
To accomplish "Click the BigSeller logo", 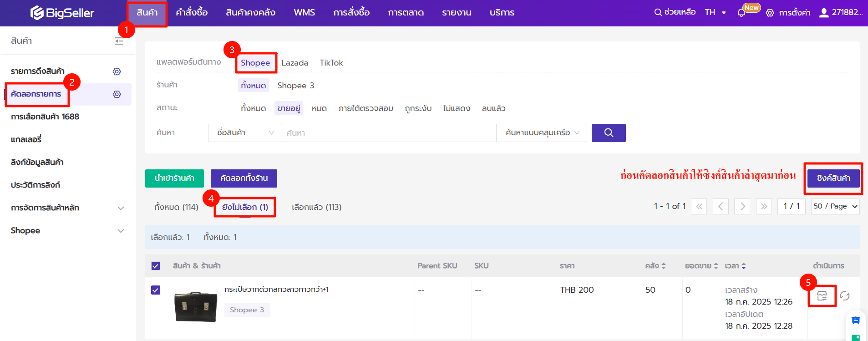I will coord(62,13).
